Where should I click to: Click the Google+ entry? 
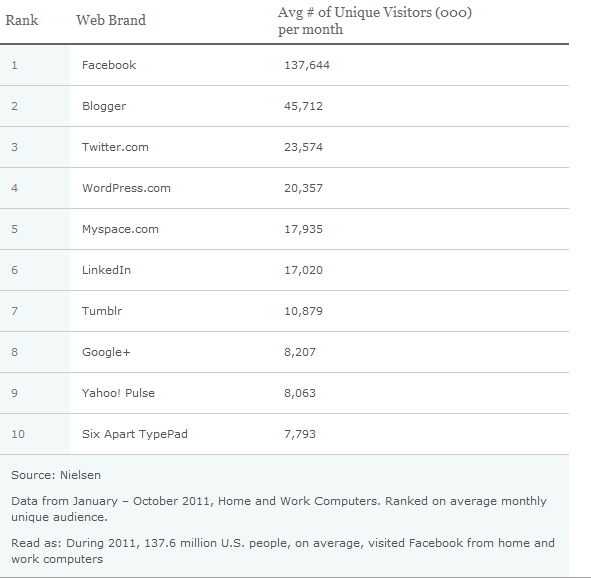pyautogui.click(x=106, y=352)
